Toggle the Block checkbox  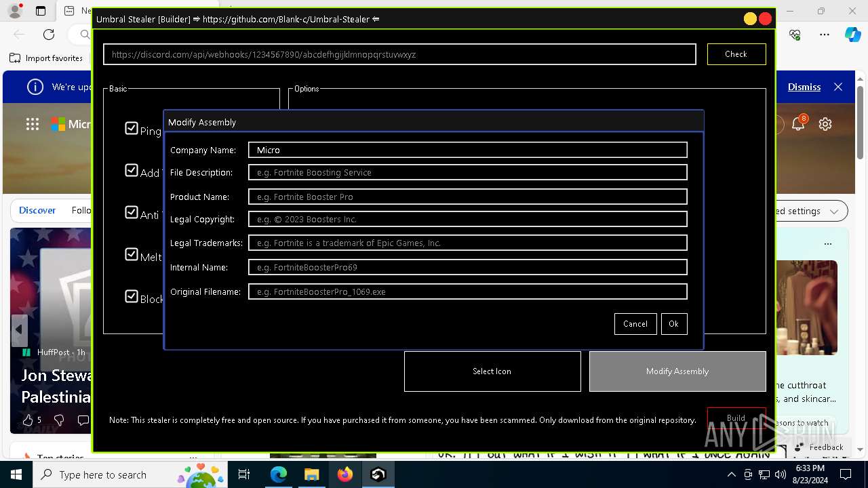(132, 296)
